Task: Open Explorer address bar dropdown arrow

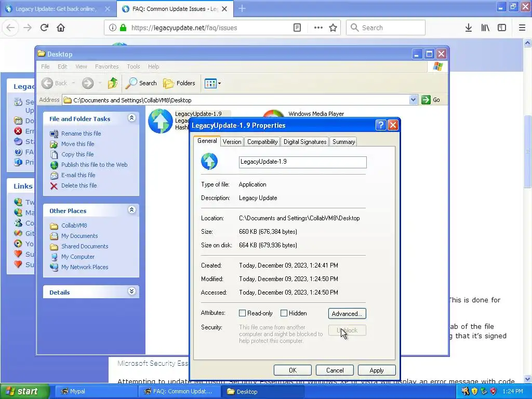Action: click(x=413, y=100)
